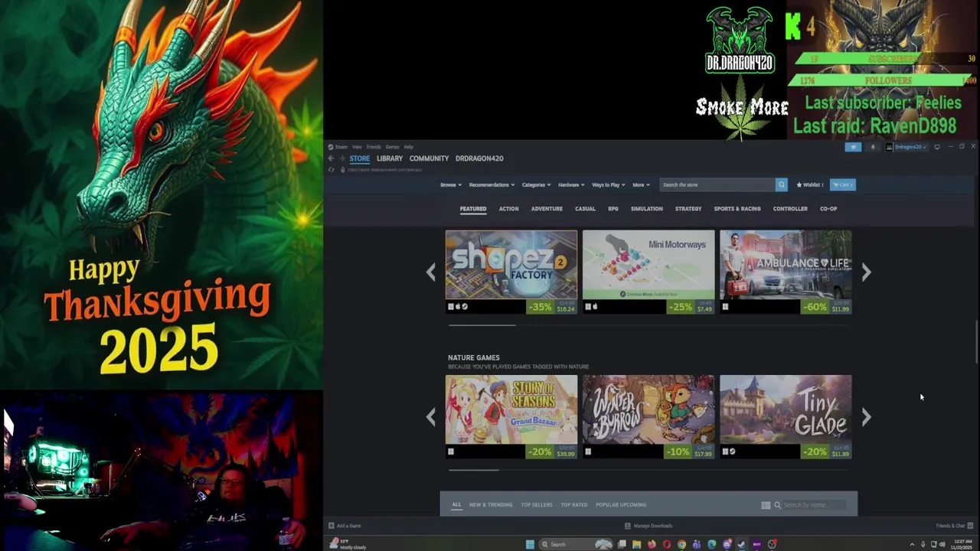Switch to the LIBRARY section

(x=390, y=158)
